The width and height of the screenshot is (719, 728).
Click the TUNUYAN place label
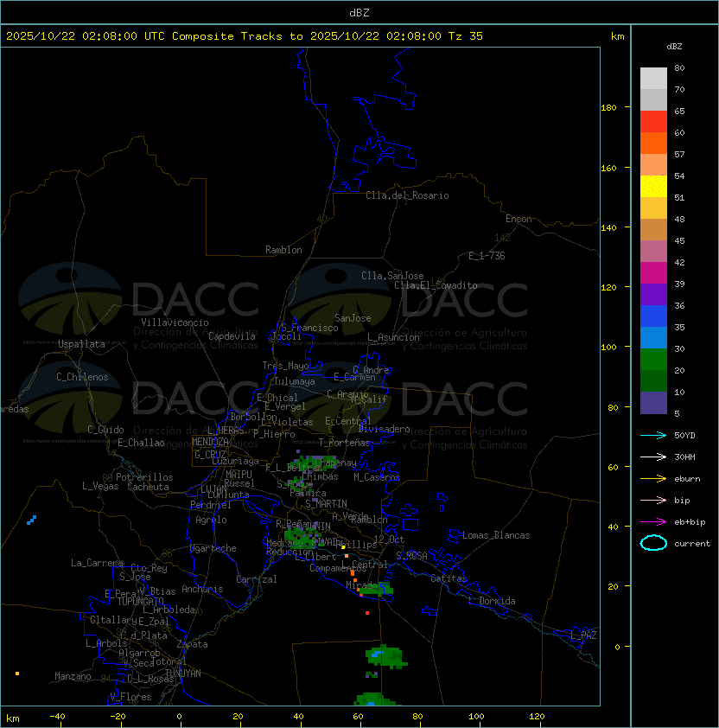pyautogui.click(x=183, y=674)
